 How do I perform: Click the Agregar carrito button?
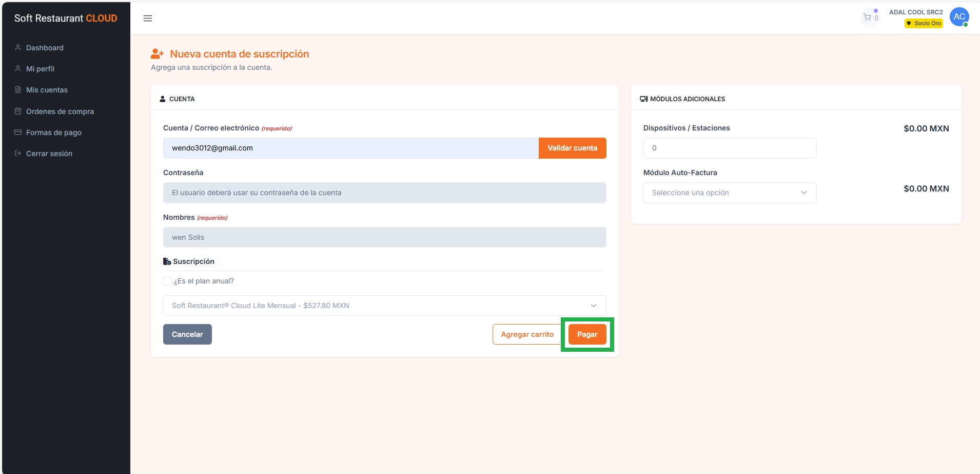[527, 334]
